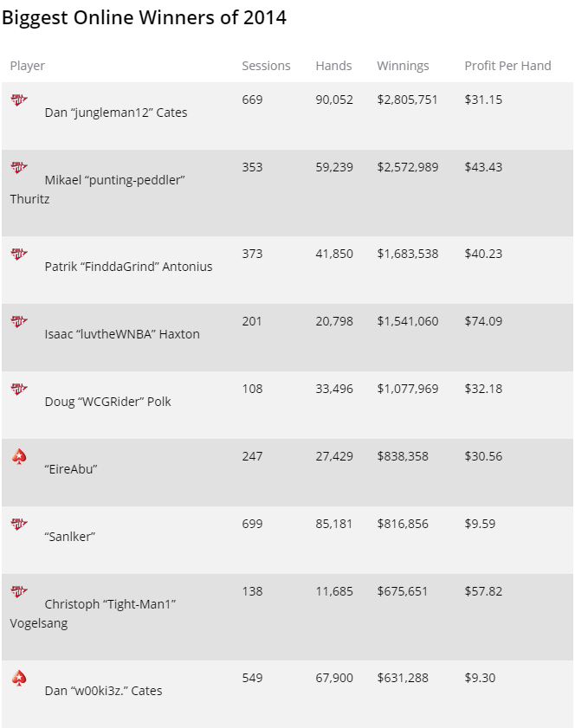Screen dimensions: 575x728
Task: Click Full Tilt icon beside Christoph Vogelsang
Action: tap(19, 591)
